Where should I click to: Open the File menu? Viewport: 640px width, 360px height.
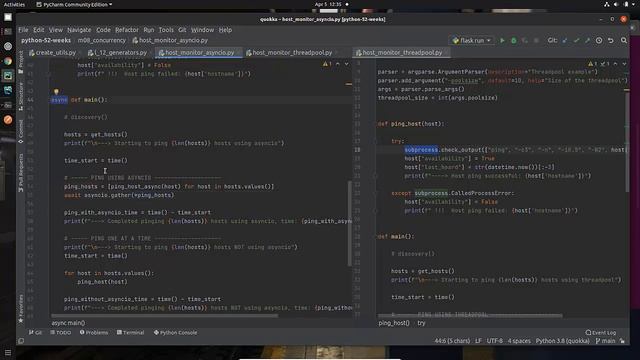(23, 30)
